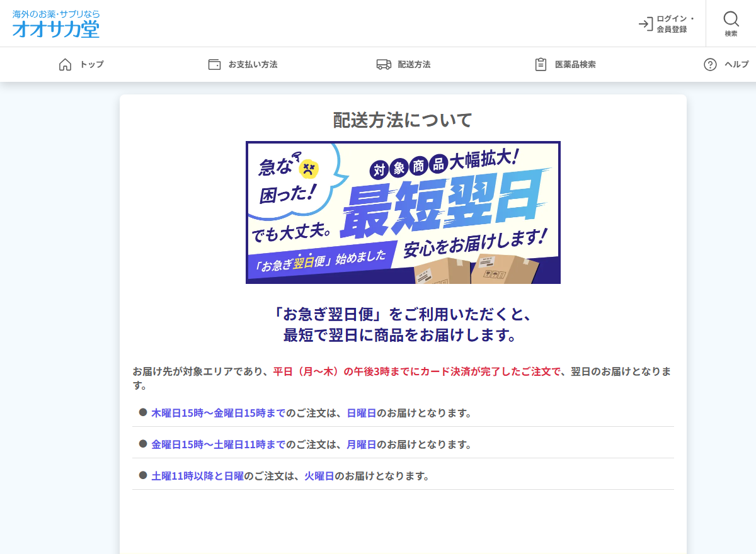Click the 「お急ぎ翌日便」をご利用いただくと heading text
Screen dimensions: 756x554
point(403,314)
